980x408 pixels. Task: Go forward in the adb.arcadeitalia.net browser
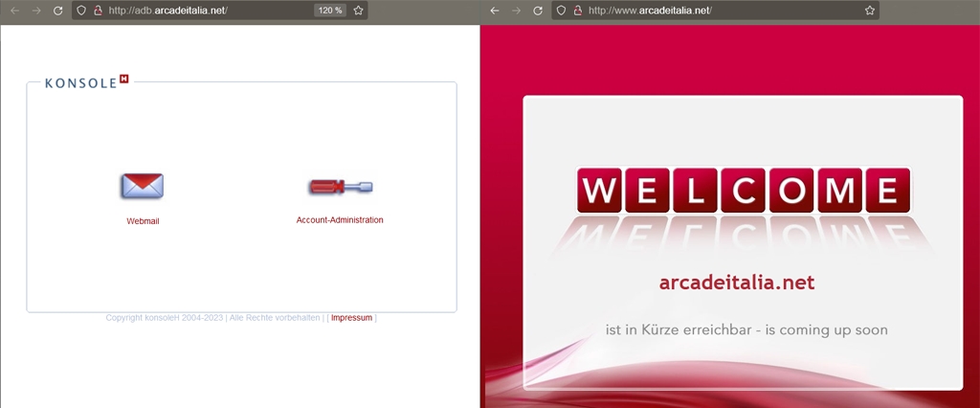tap(36, 11)
